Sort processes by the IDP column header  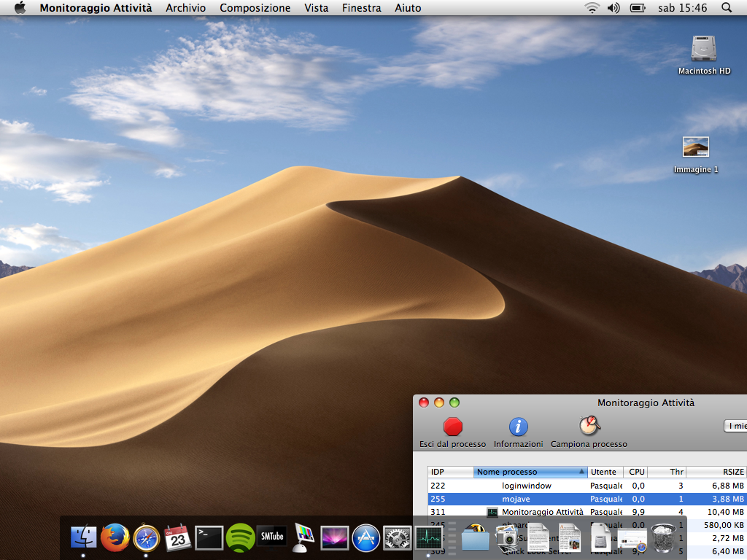(x=450, y=472)
